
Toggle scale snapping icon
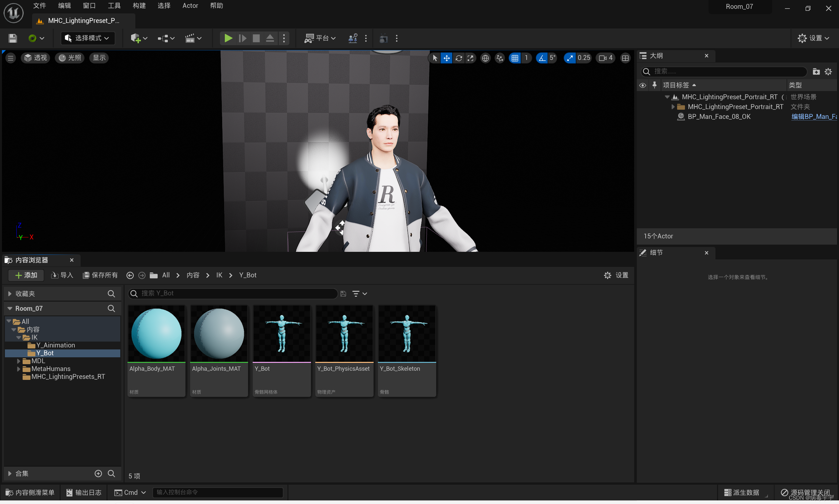(x=570, y=58)
